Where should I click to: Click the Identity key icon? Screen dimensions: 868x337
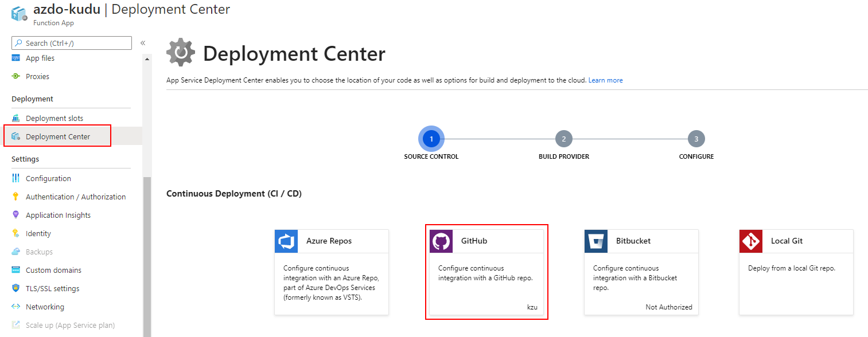[x=16, y=233]
